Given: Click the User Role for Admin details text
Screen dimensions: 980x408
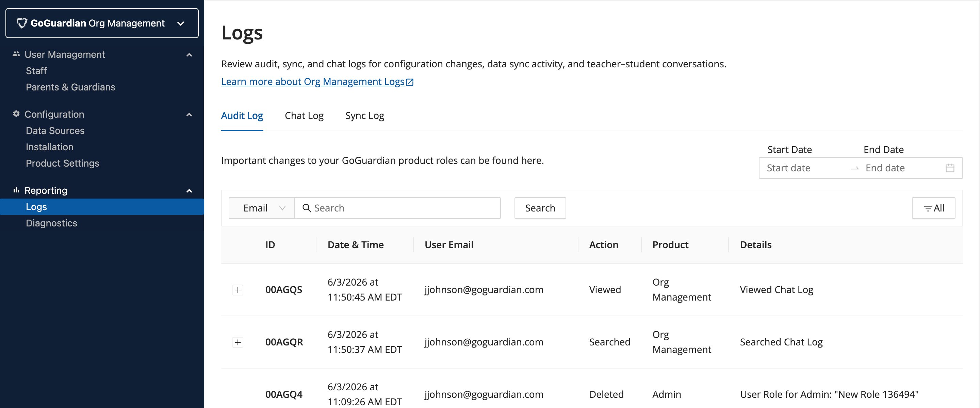Looking at the screenshot, I should pyautogui.click(x=829, y=394).
